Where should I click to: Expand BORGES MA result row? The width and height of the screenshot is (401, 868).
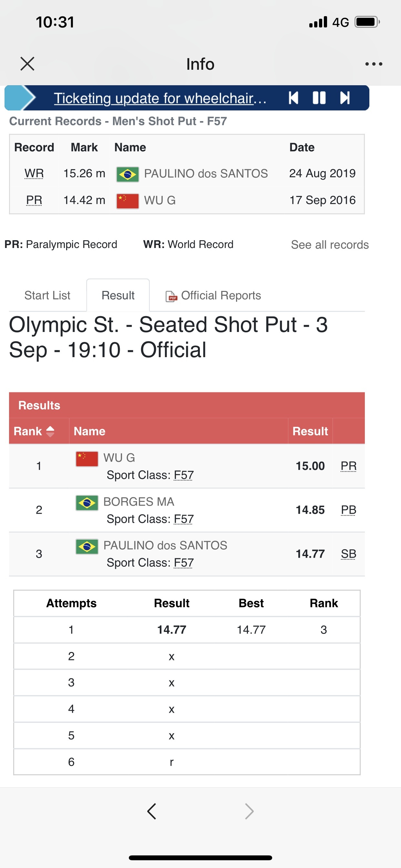pos(186,510)
